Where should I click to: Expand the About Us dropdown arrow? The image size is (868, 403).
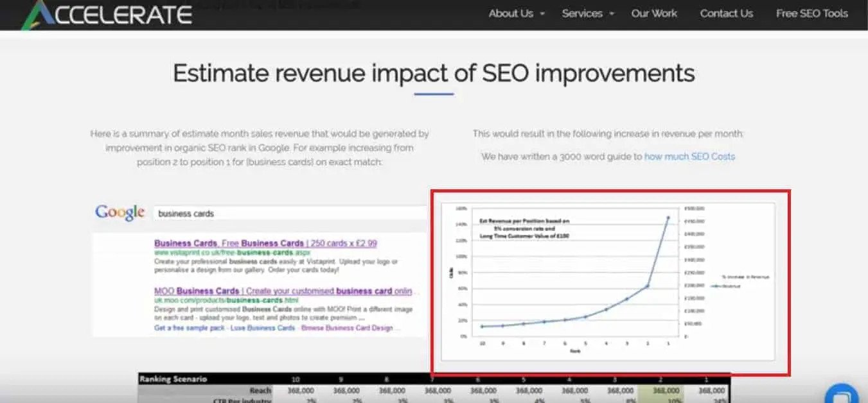(542, 14)
